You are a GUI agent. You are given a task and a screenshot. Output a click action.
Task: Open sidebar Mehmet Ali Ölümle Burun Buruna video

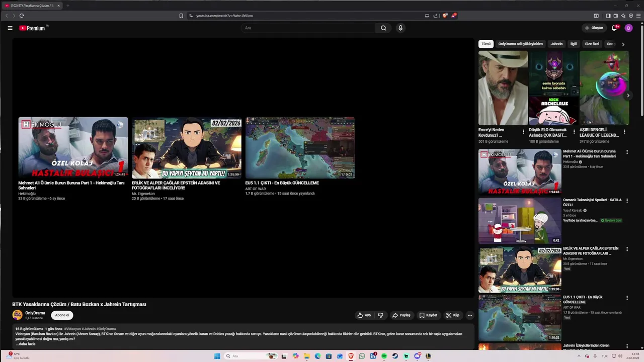click(x=520, y=172)
